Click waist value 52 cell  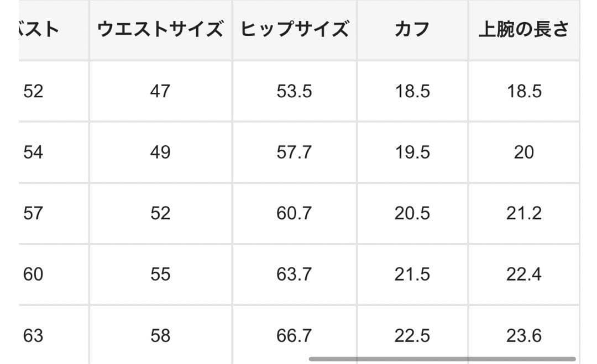click(x=160, y=213)
